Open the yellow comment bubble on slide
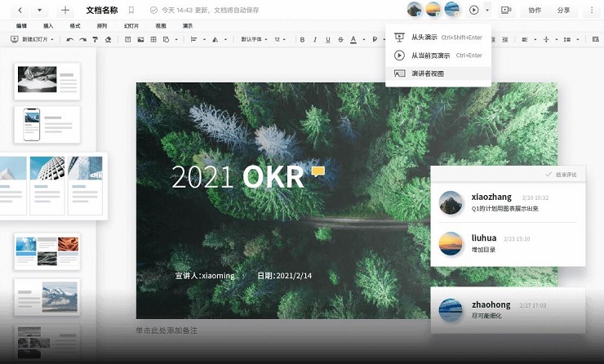 [x=318, y=171]
